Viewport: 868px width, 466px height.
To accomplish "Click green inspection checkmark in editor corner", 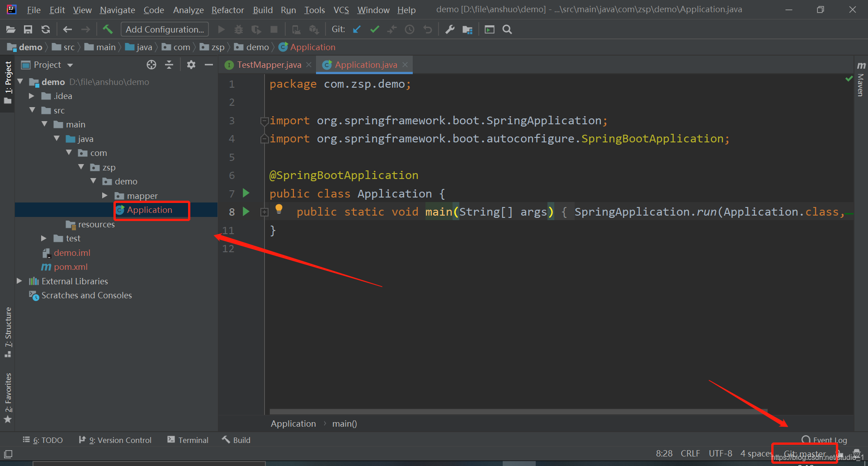I will [x=849, y=79].
